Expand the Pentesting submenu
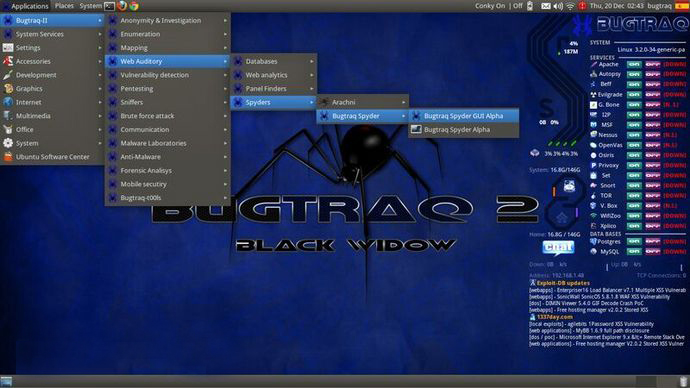This screenshot has height=388, width=690. [168, 88]
